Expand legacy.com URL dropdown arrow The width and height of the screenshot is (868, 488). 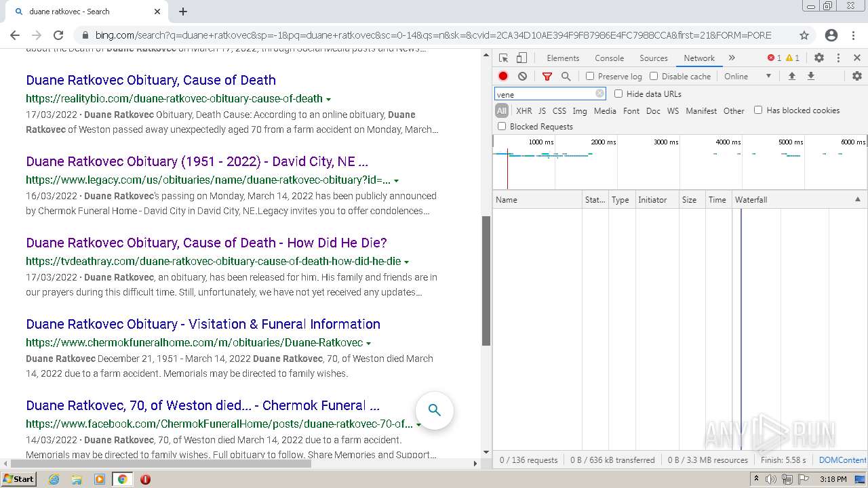[x=396, y=180]
